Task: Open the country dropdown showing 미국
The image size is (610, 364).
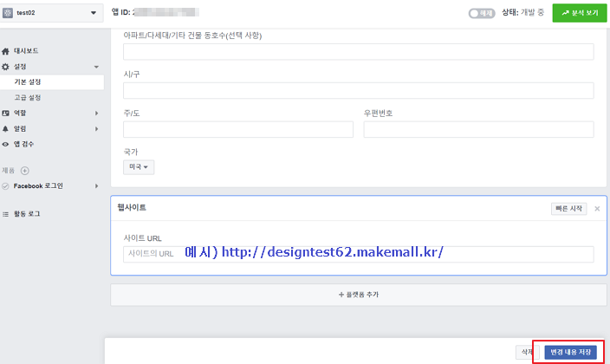Action: click(139, 167)
